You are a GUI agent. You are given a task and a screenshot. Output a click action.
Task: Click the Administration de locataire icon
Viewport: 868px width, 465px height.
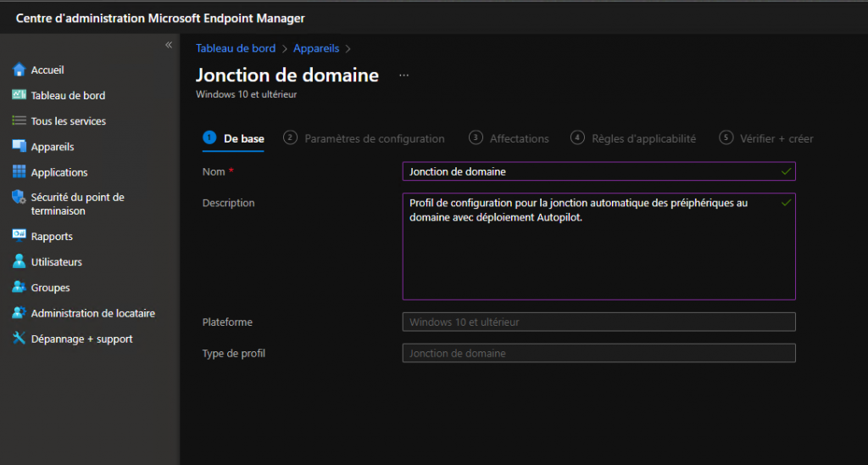tap(19, 312)
